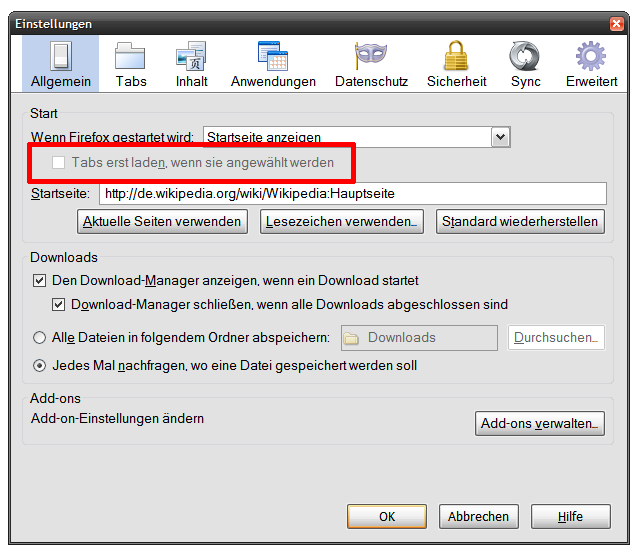Confirm with the OK button
Screen dimensions: 635x552
pyautogui.click(x=387, y=516)
